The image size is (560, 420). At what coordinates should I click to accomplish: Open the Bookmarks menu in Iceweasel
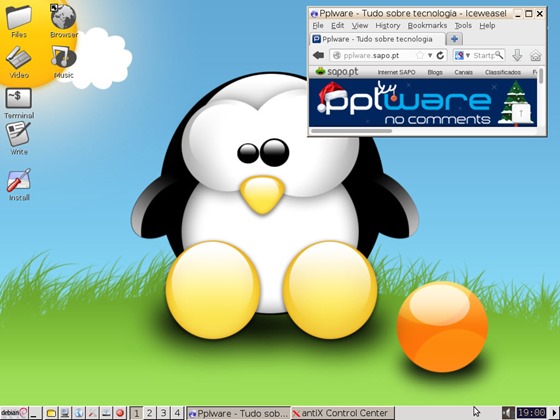tap(427, 26)
